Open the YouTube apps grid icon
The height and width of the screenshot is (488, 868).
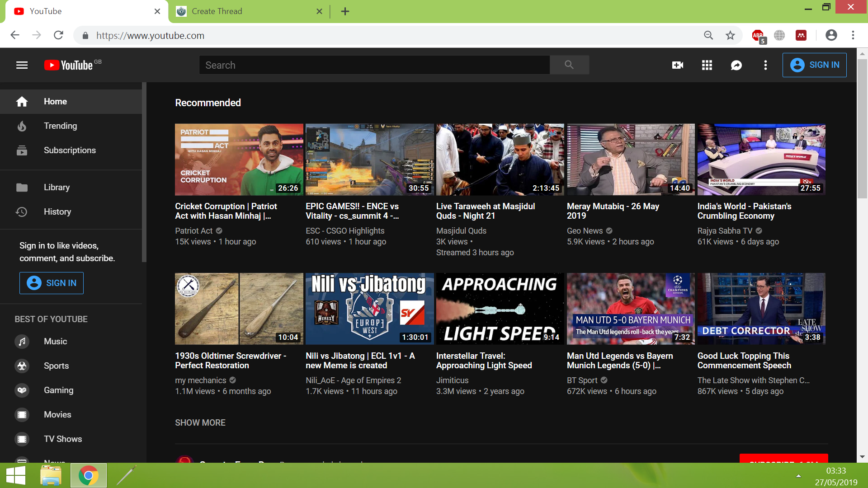[x=707, y=65]
